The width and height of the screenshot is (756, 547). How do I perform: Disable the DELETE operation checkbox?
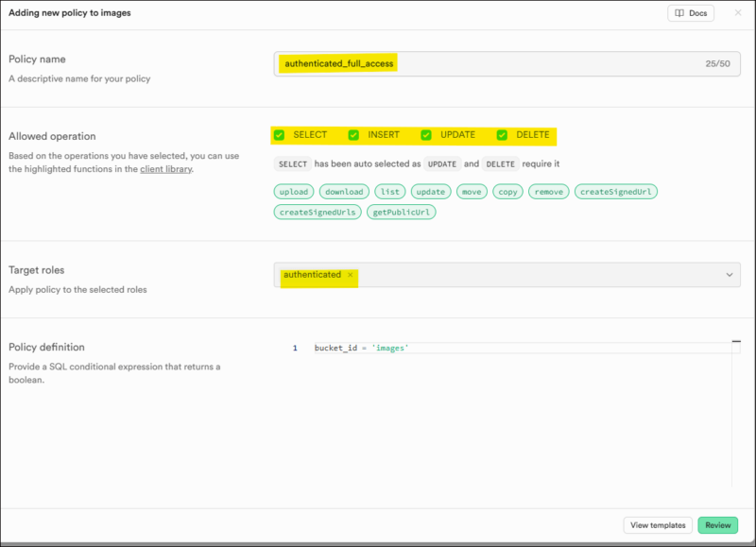502,135
